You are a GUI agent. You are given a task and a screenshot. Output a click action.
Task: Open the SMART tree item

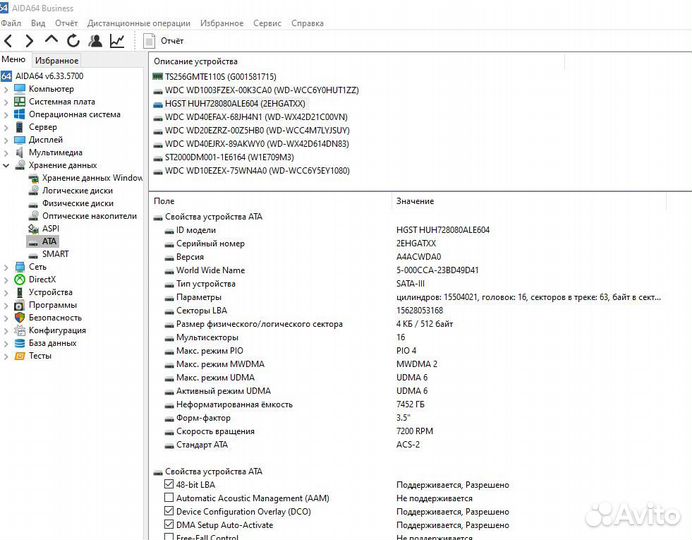click(55, 254)
